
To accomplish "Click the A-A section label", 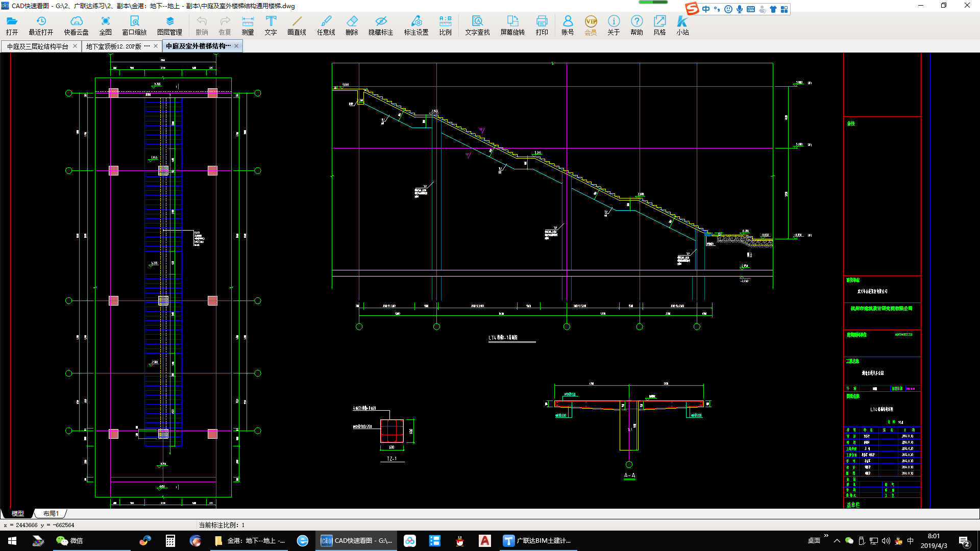I will 629,475.
